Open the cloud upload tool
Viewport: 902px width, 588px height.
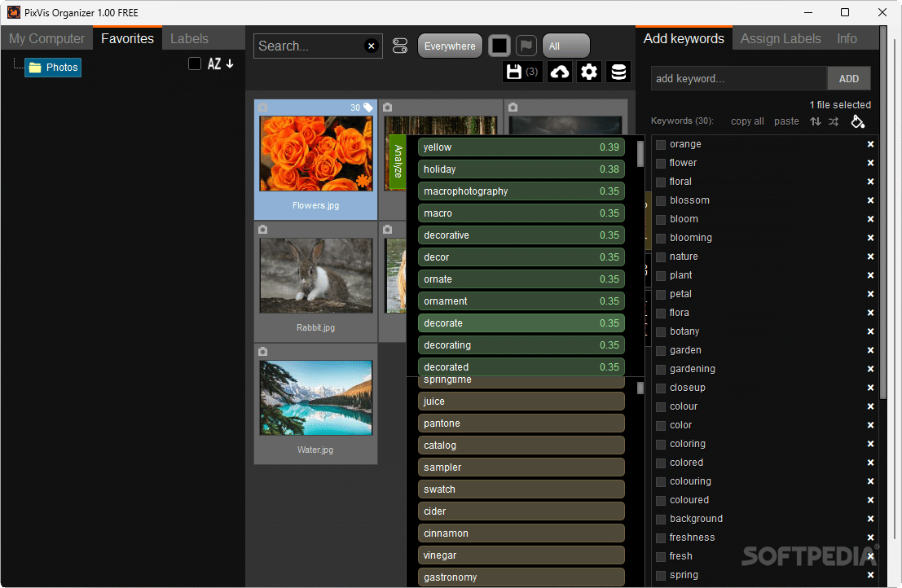pyautogui.click(x=561, y=72)
